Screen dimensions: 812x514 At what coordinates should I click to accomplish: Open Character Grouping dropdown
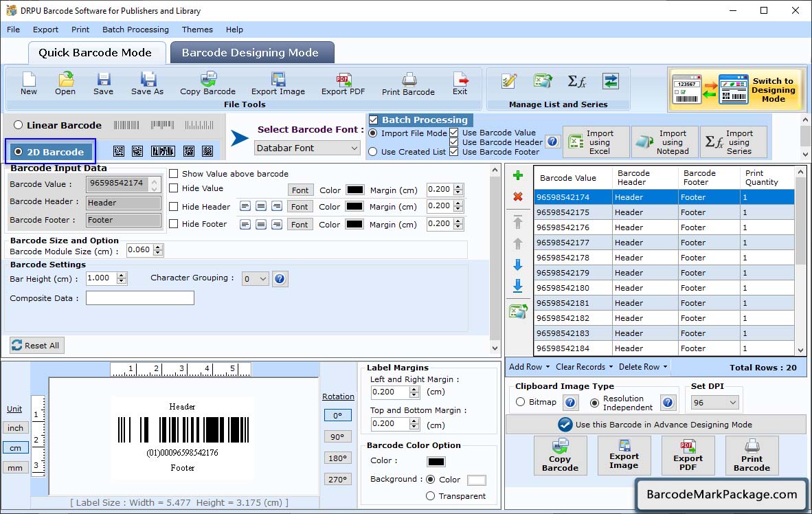(255, 279)
